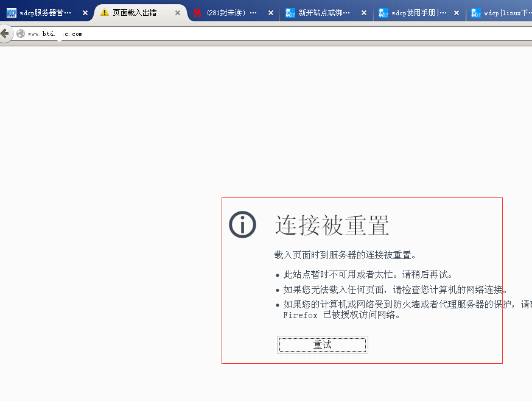The height and width of the screenshot is (401, 532).
Task: Click the globe site identity icon
Action: click(x=21, y=34)
